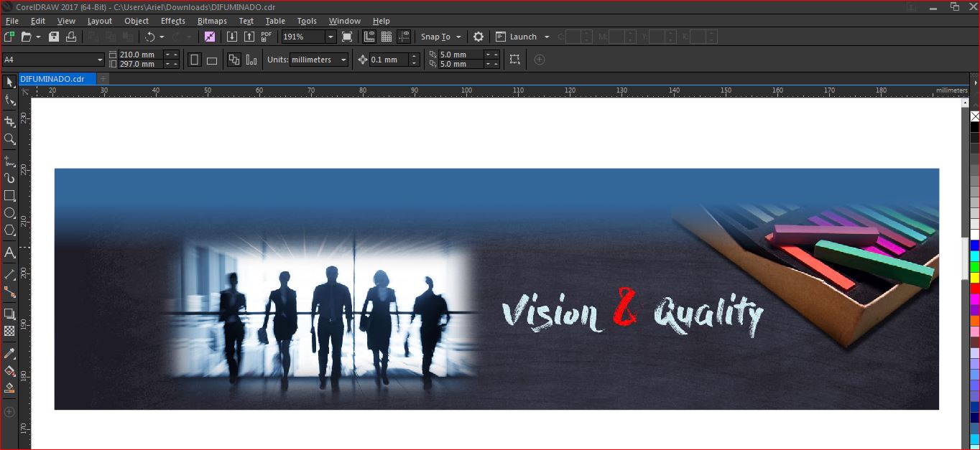Select the Zoom magnifier tool

coord(9,139)
